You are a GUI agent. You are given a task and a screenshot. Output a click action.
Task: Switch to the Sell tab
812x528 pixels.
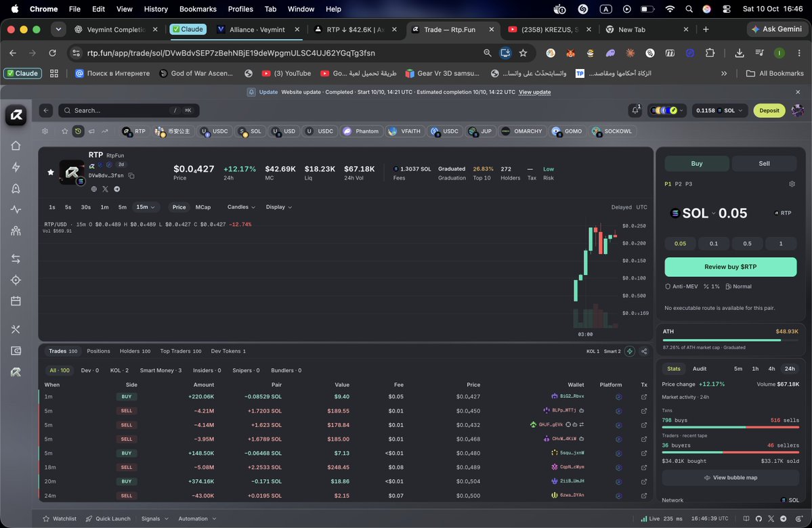764,164
